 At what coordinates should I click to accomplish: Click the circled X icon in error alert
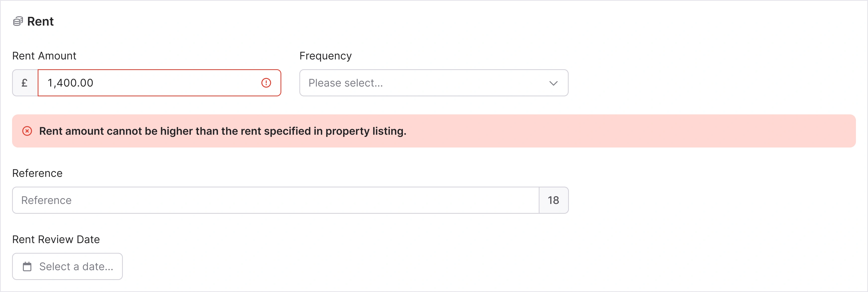pyautogui.click(x=27, y=131)
